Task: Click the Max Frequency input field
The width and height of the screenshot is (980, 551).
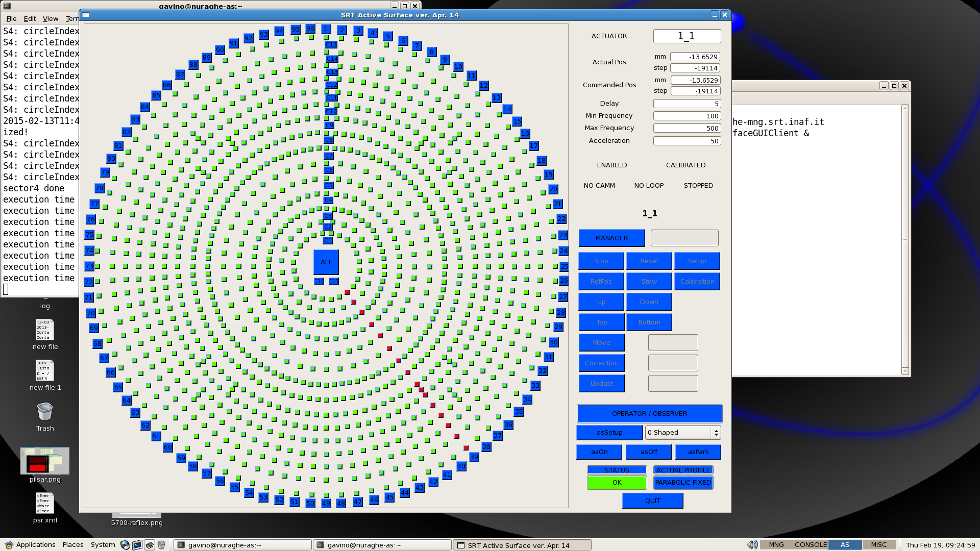Action: coord(687,128)
